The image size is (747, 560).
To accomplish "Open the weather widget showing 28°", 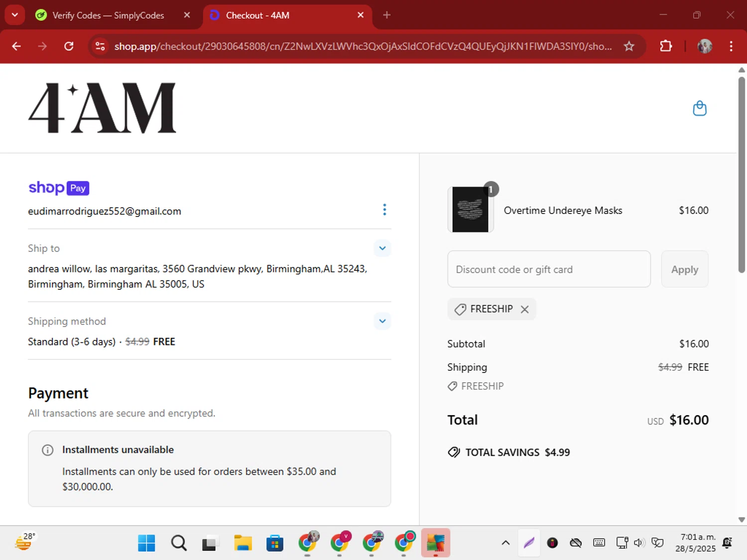I will [25, 542].
